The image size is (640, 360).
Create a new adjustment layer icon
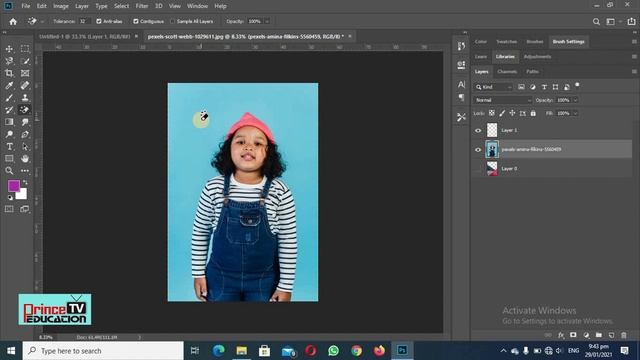coord(586,335)
